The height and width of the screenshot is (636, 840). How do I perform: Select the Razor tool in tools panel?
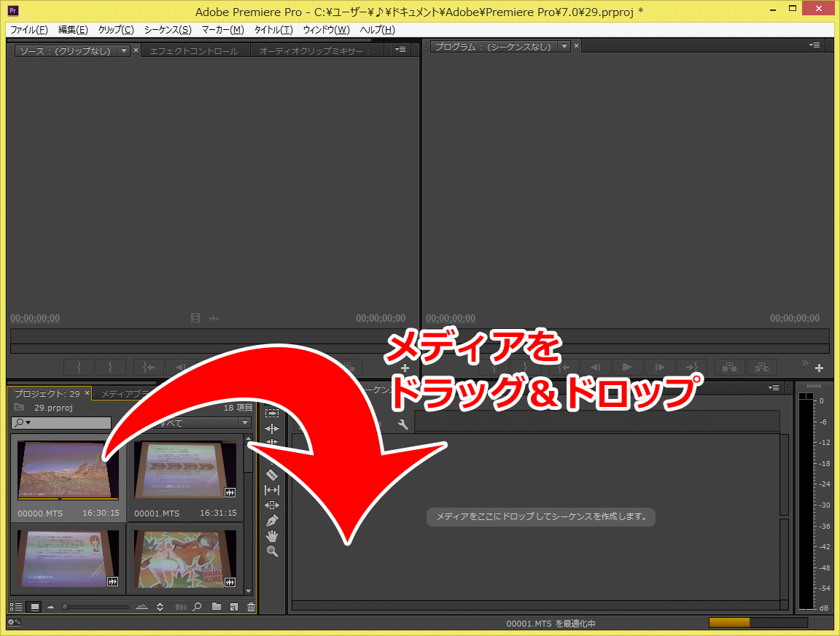point(272,475)
